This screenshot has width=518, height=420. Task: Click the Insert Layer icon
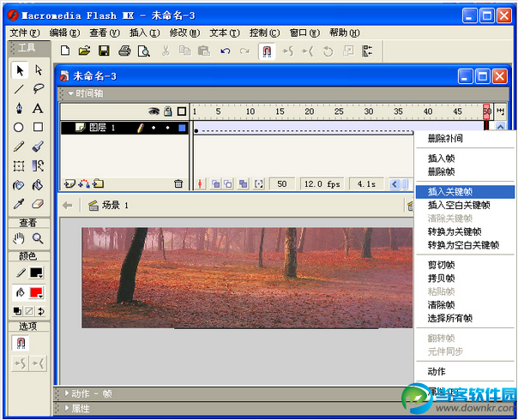[x=69, y=183]
